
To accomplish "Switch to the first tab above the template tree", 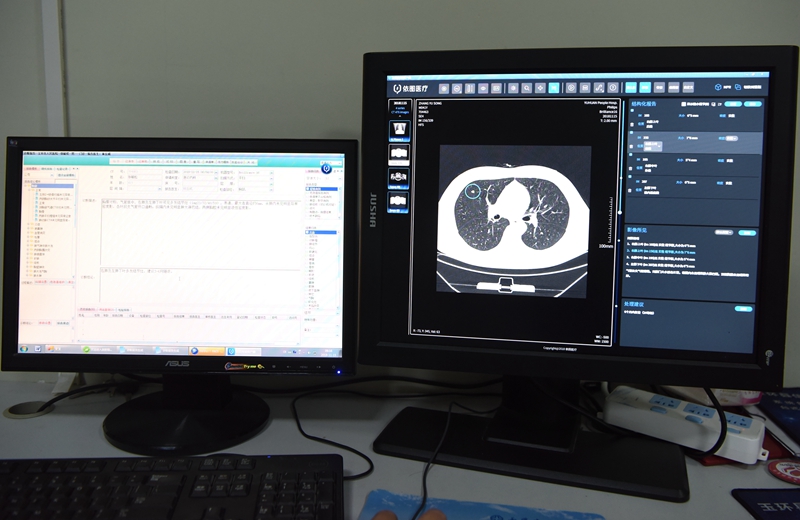I will pyautogui.click(x=31, y=169).
